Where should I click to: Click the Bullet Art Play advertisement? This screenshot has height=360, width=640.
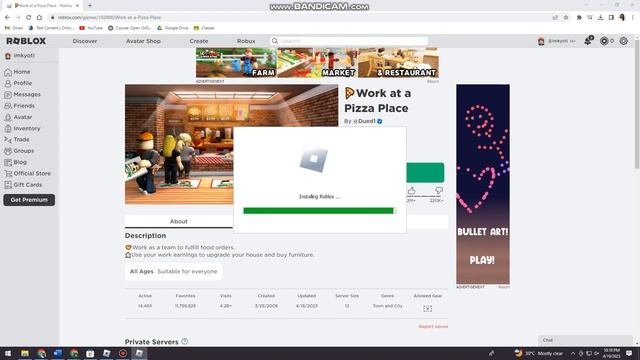coord(483,184)
